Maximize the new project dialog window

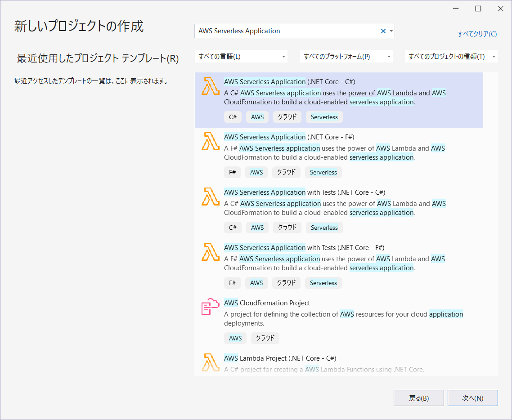478,9
